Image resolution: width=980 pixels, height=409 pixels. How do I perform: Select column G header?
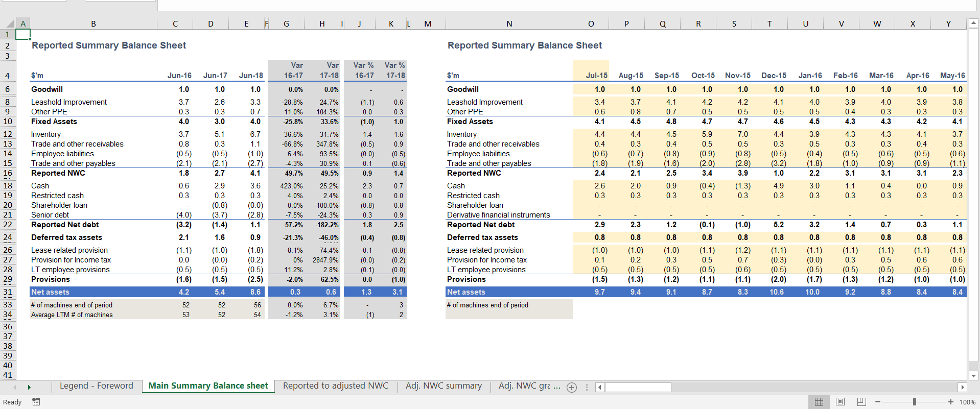[x=286, y=23]
